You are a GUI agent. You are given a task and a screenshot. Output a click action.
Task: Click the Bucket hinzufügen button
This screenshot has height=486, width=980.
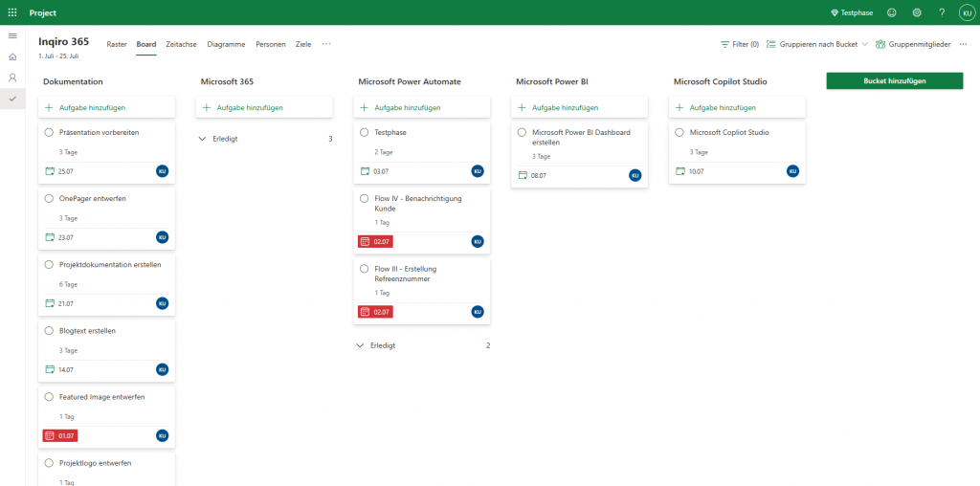click(x=894, y=81)
